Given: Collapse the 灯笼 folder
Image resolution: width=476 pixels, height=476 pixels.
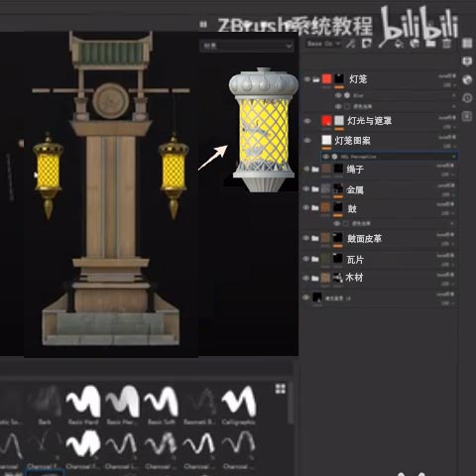Looking at the screenshot, I should (316, 79).
